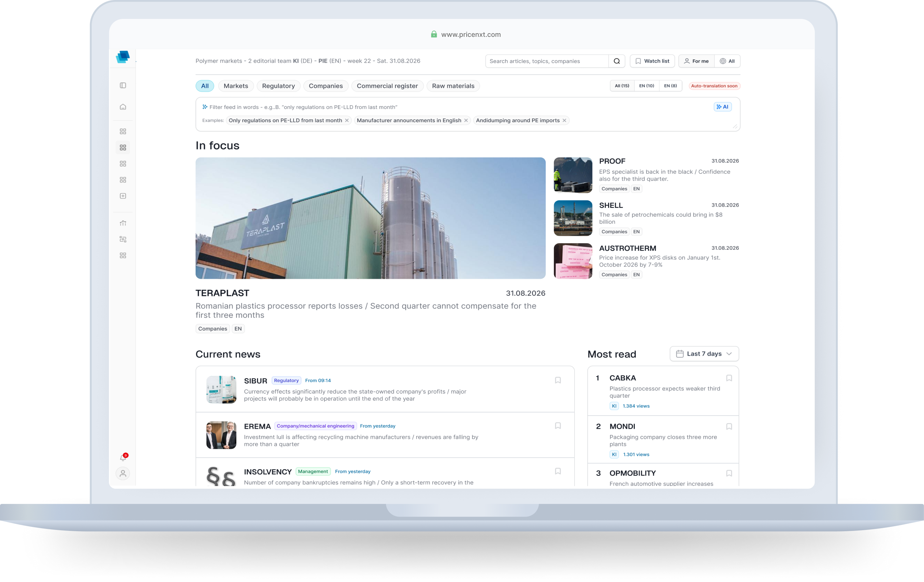The image size is (924, 582).
Task: Select the All (15) language filter
Action: pos(622,86)
